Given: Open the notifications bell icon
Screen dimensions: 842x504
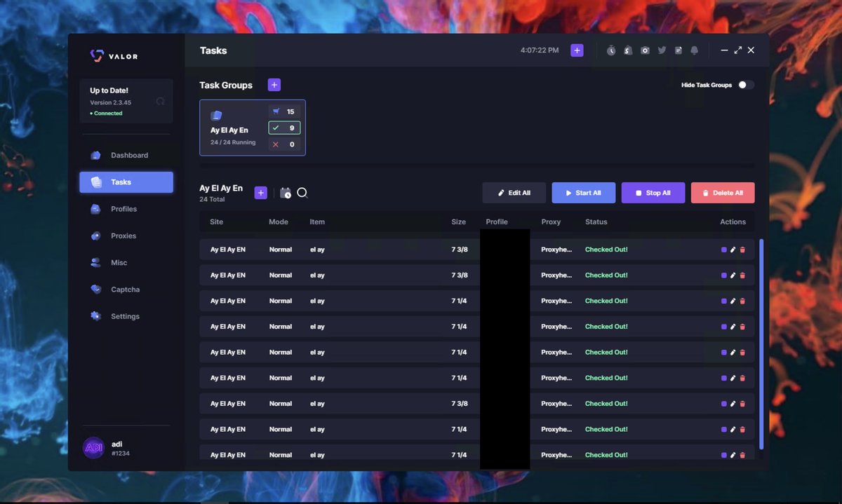Looking at the screenshot, I should 695,50.
